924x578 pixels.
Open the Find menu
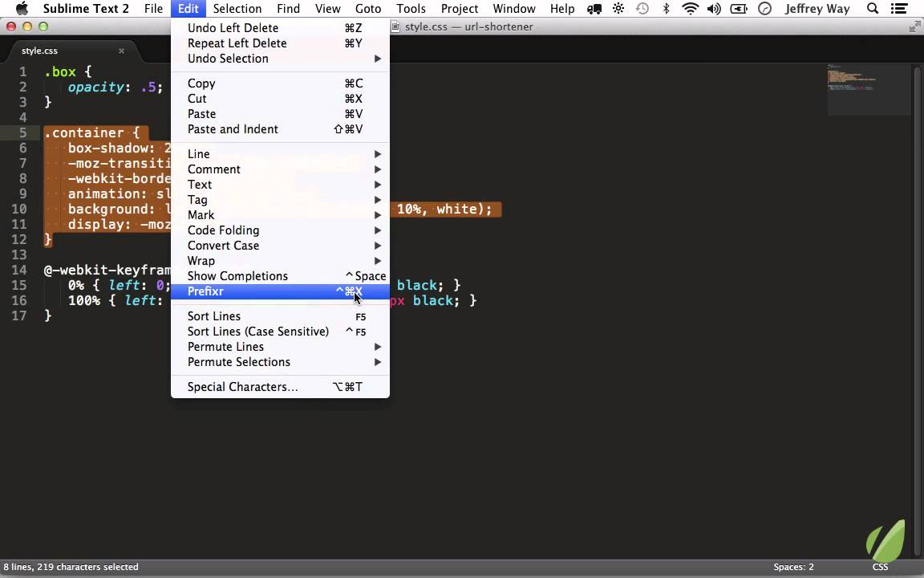[288, 8]
